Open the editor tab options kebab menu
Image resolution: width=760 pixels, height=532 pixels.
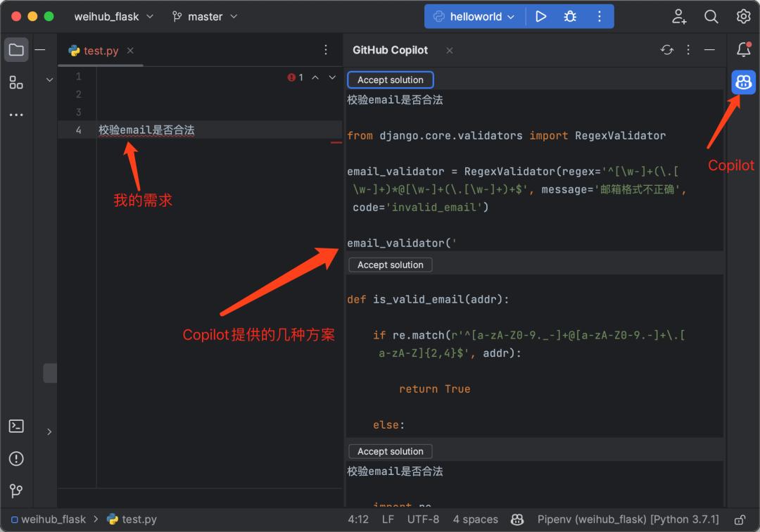(325, 50)
